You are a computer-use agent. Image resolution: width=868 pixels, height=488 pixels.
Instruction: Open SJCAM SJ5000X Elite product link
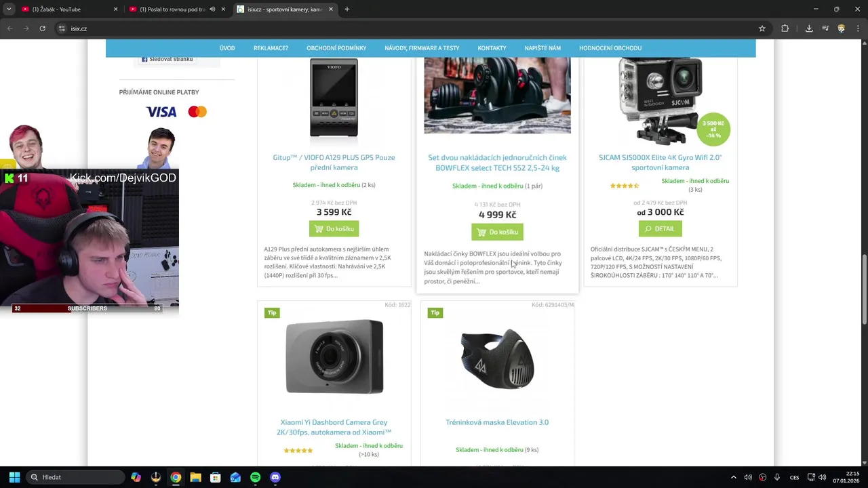[660, 163]
